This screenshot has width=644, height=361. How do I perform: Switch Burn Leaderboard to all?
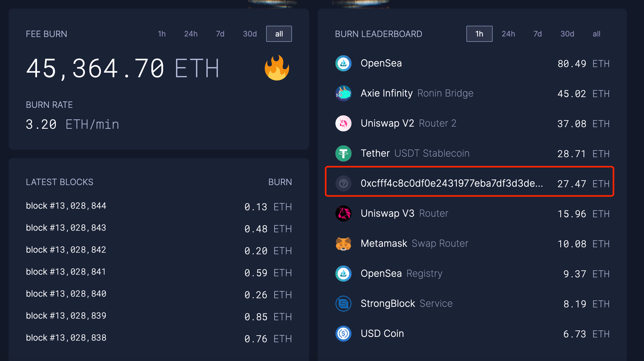tap(597, 34)
